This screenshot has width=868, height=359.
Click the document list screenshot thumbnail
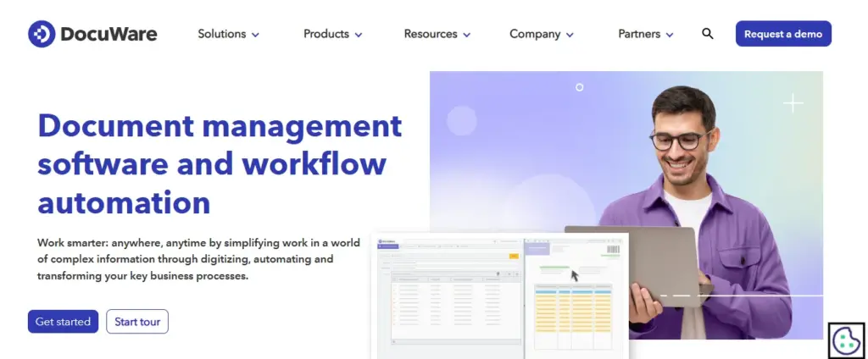[448, 296]
